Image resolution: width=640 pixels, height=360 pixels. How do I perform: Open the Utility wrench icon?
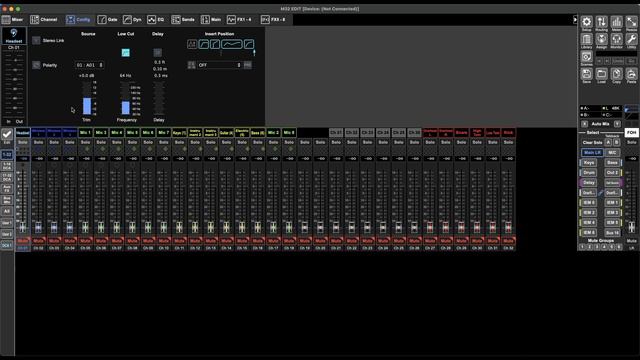coord(631,39)
